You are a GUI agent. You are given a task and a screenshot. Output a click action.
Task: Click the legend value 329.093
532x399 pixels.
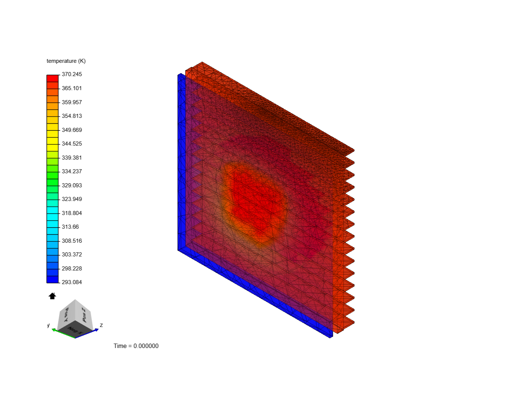tap(72, 185)
